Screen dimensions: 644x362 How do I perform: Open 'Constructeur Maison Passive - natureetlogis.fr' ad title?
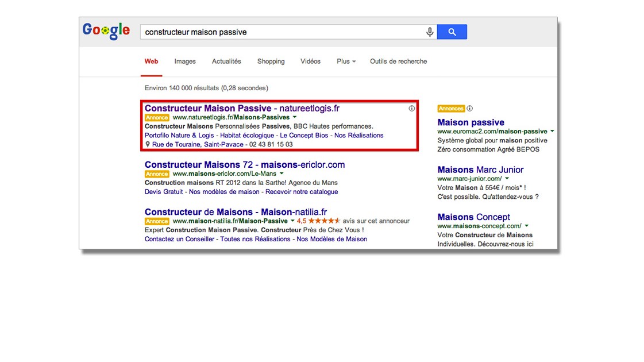pyautogui.click(x=242, y=108)
